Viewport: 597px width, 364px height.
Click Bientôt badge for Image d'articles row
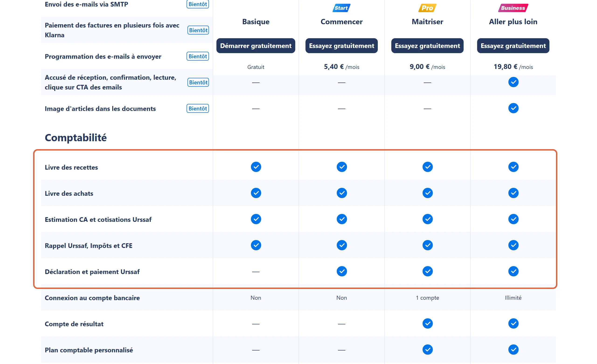click(198, 108)
